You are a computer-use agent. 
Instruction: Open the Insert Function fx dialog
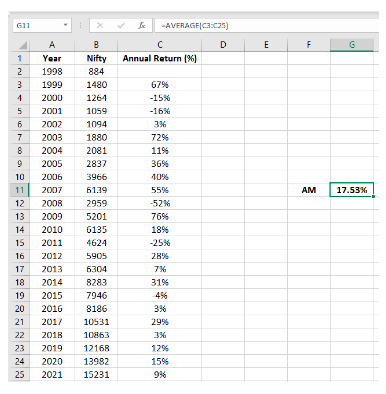click(x=142, y=25)
